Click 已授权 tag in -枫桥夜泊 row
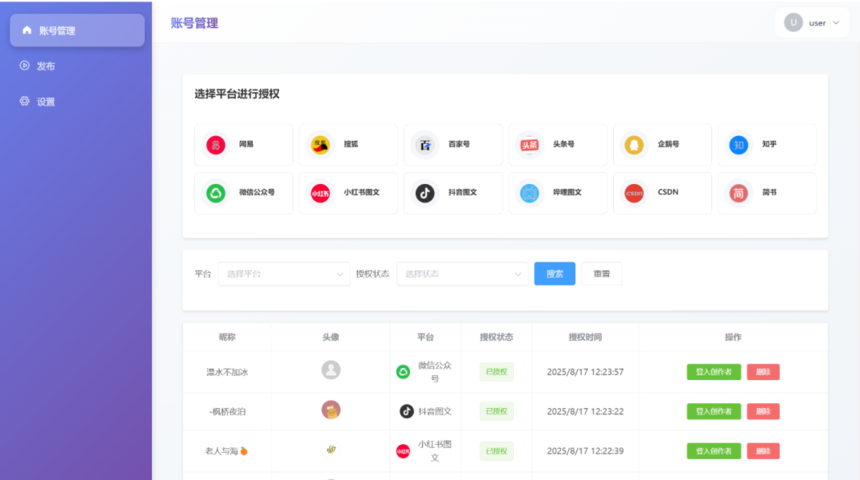This screenshot has height=480, width=860. pyautogui.click(x=496, y=411)
